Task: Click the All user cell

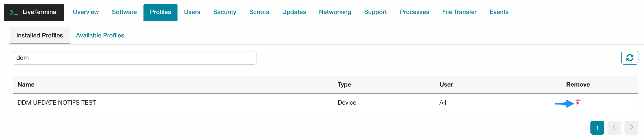Action: (x=476, y=103)
